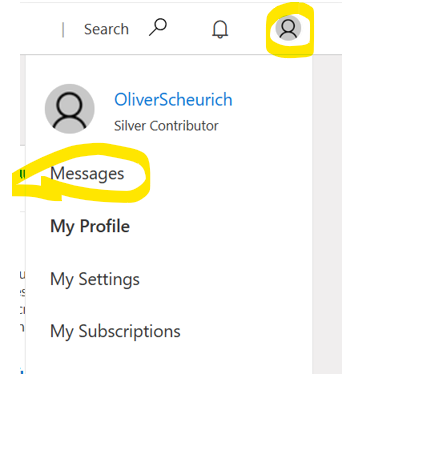Click the magnifying glass search icon
Viewport: 446px width, 462px height.
[158, 27]
